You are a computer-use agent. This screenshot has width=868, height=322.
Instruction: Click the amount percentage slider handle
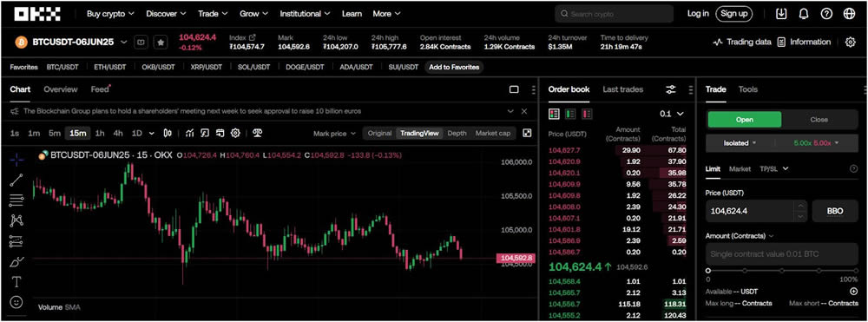pos(708,271)
